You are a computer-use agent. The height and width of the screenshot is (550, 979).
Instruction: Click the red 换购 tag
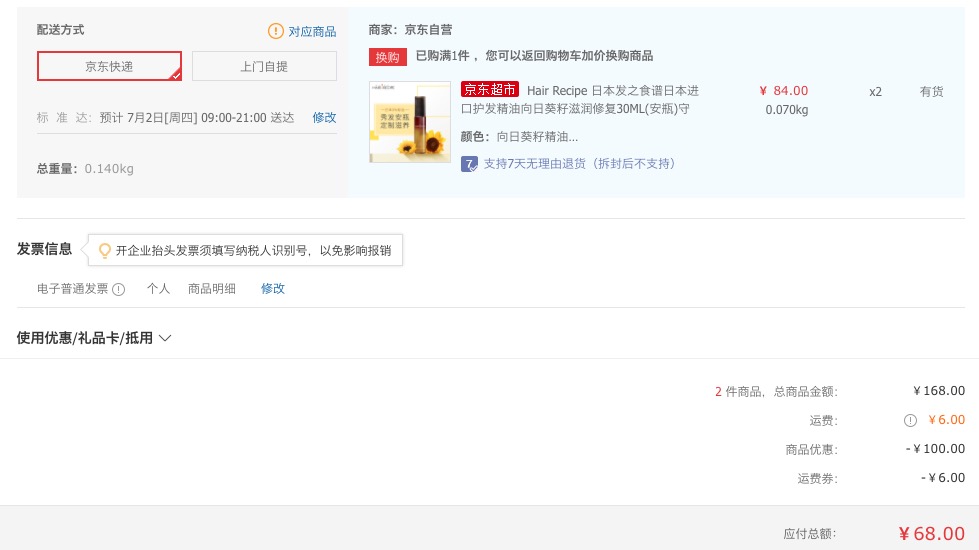coord(388,57)
